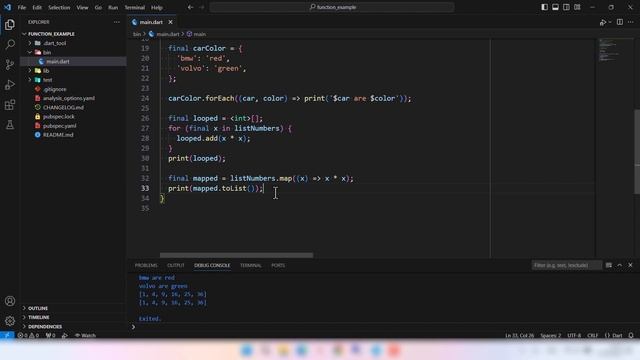Open editor More Actions ellipsis
Viewport: 640px width, 360px height.
[631, 22]
